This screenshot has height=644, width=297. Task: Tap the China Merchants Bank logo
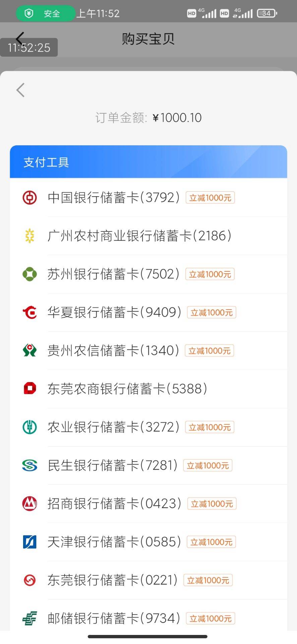click(29, 503)
